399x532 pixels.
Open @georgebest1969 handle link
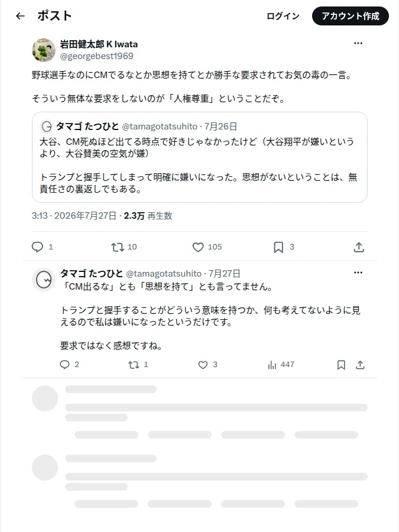tap(97, 56)
